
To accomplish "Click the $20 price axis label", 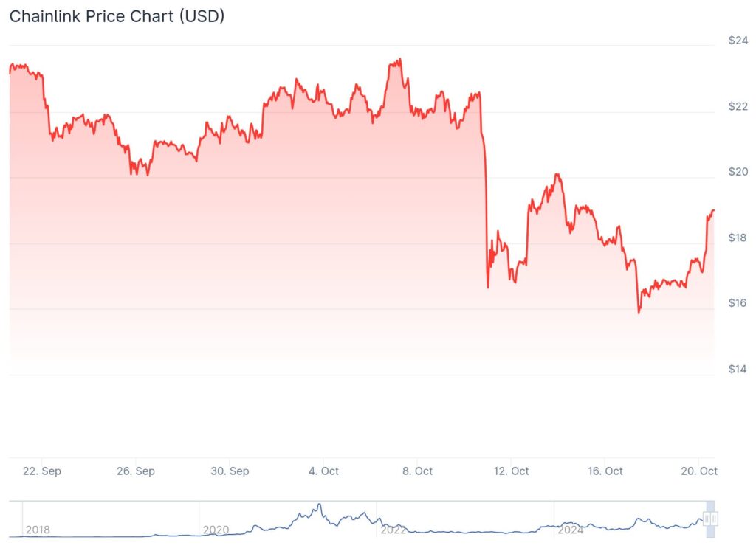I will pyautogui.click(x=736, y=172).
